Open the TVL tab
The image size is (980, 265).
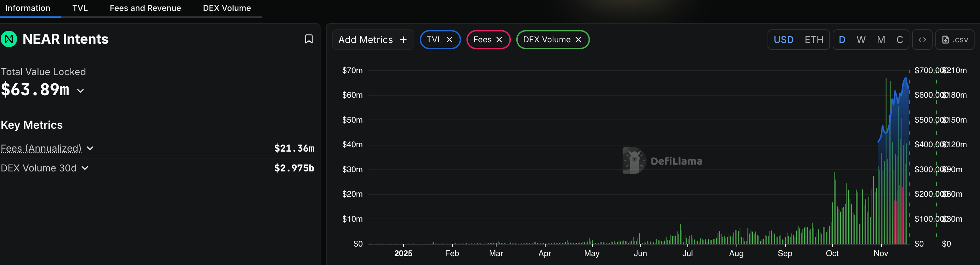click(x=80, y=8)
